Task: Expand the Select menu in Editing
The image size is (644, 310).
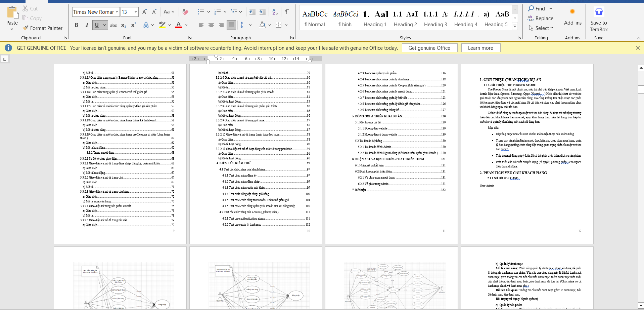Action: coord(541,28)
